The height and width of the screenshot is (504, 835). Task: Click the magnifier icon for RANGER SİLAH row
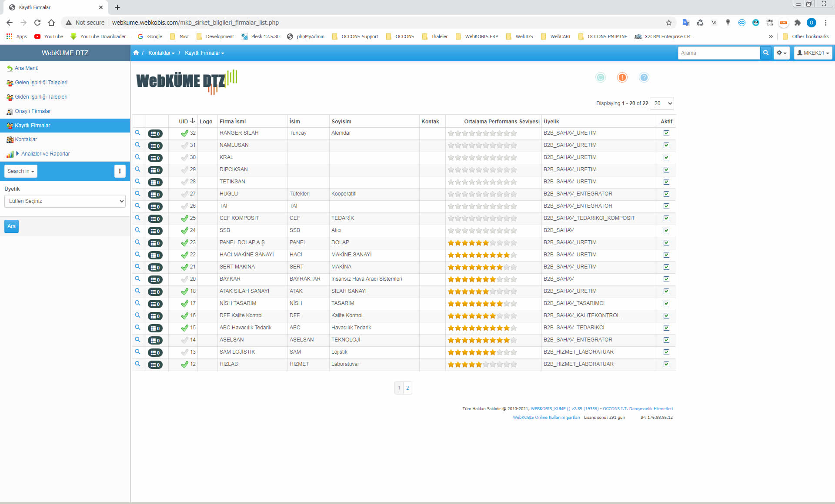(x=137, y=133)
